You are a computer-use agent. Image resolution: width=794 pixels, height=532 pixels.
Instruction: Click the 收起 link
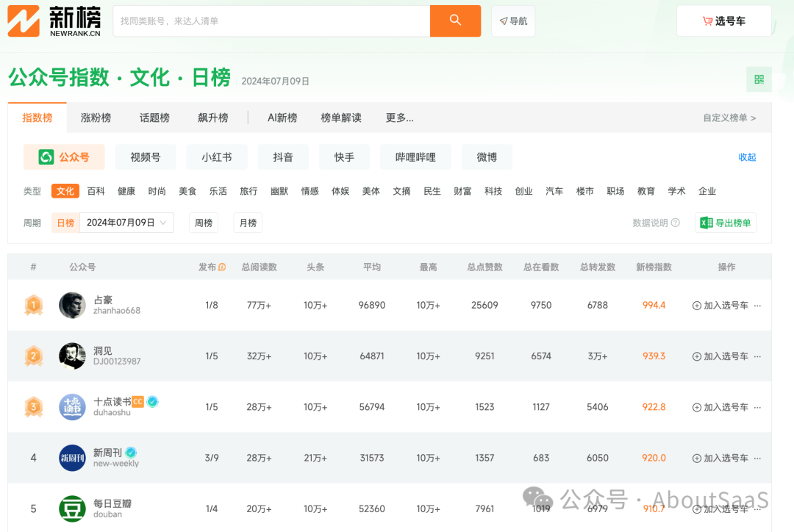point(747,157)
